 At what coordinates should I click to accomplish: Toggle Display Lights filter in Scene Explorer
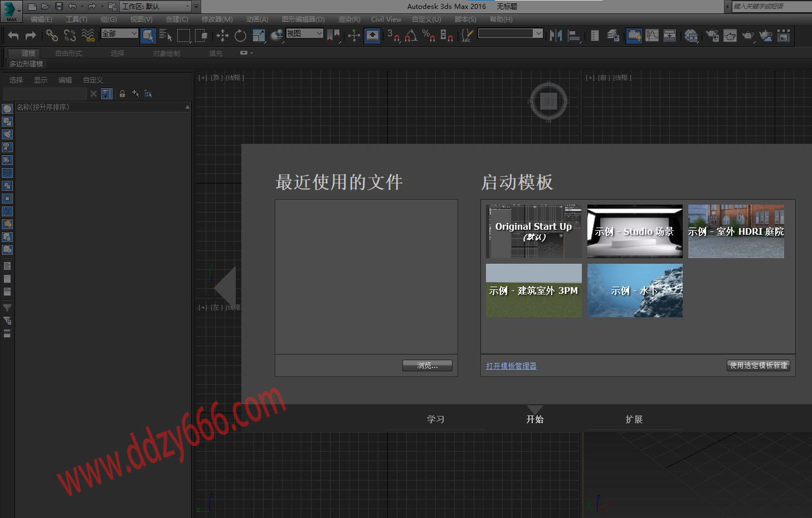(7, 134)
